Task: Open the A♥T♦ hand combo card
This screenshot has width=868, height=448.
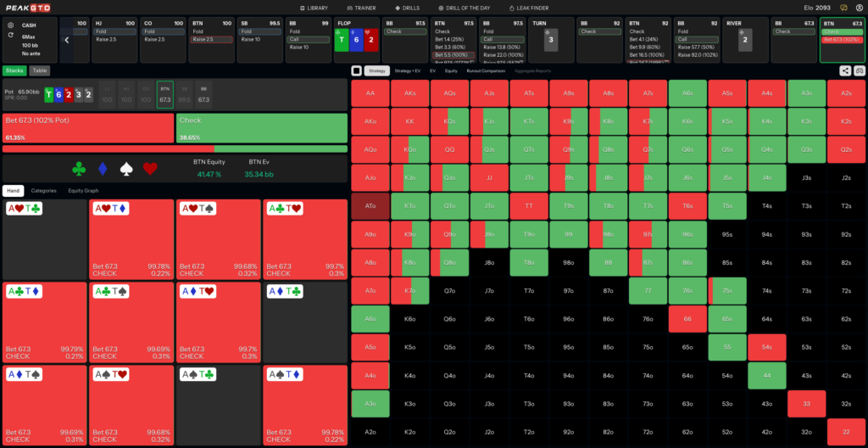Action: click(131, 239)
